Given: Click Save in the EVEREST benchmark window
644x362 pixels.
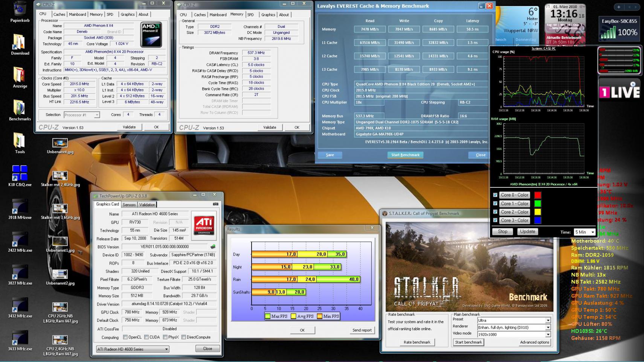Looking at the screenshot, I should click(x=330, y=155).
